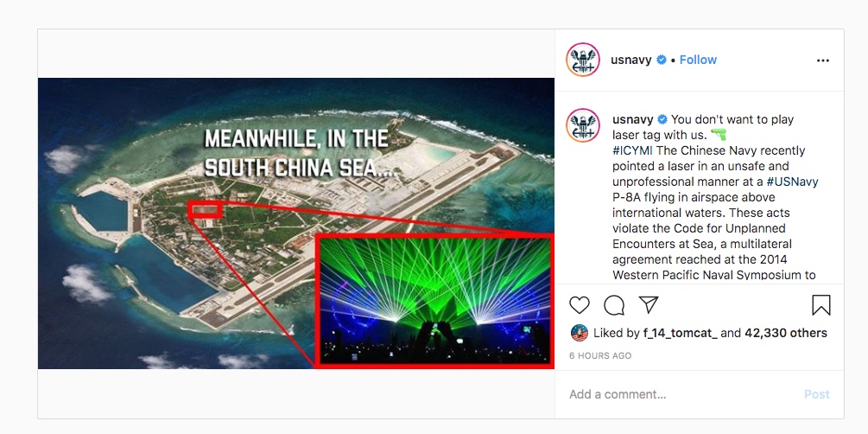Click the verified badge in the caption
Image resolution: width=868 pixels, height=434 pixels.
662,119
